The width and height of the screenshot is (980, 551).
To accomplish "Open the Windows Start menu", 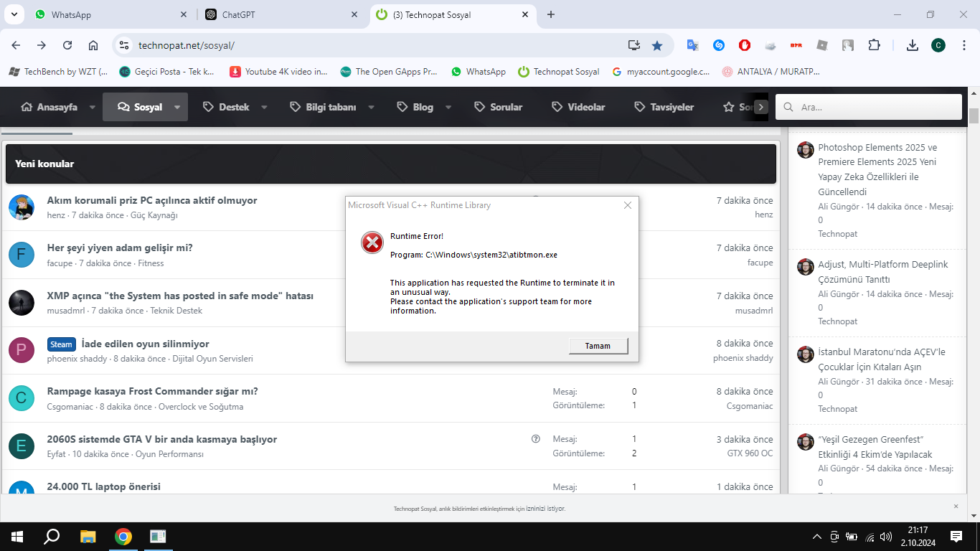I will [17, 536].
